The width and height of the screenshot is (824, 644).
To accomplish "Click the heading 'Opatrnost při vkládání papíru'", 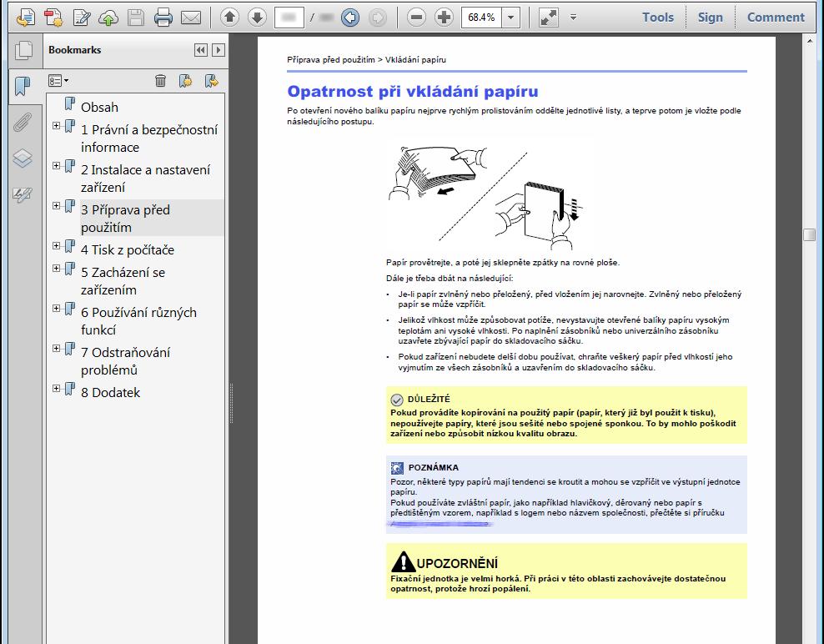I will click(x=413, y=92).
